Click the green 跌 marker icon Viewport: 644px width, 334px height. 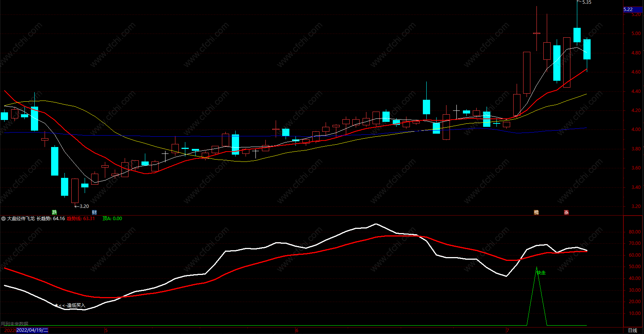55,213
